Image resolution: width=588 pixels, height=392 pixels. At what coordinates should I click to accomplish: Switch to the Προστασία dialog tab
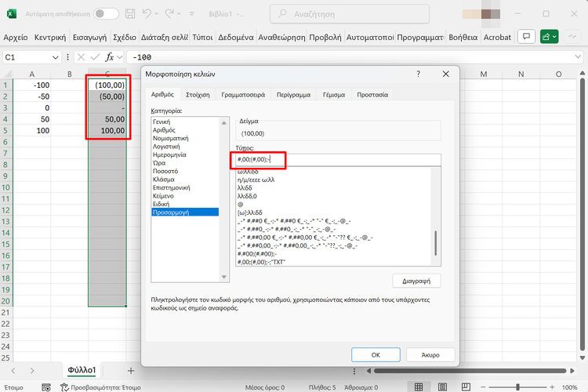tap(372, 95)
